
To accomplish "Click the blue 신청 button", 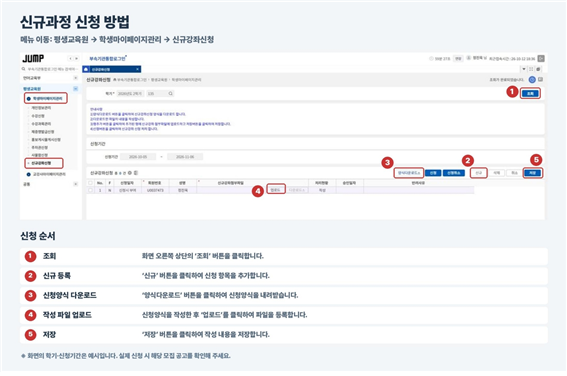I will coord(433,173).
